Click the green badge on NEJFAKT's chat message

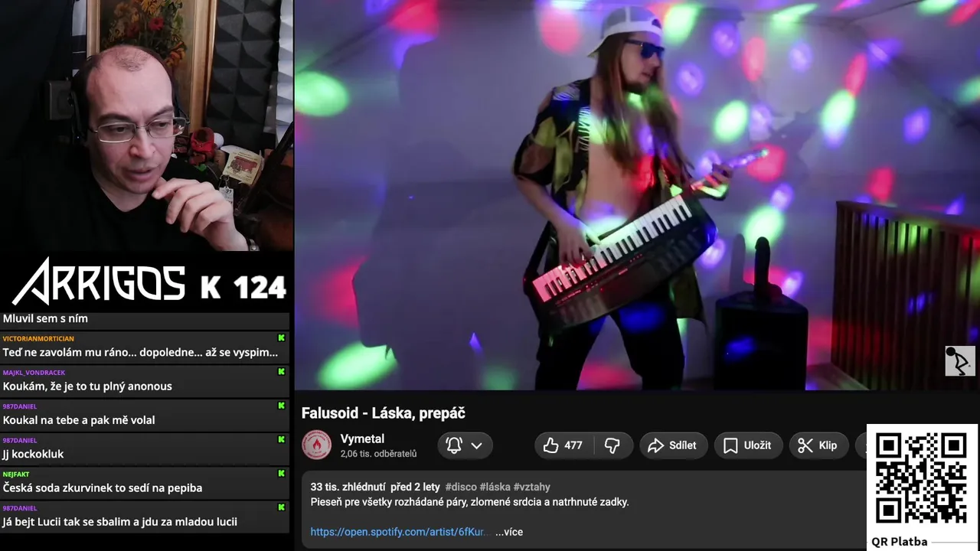(281, 474)
